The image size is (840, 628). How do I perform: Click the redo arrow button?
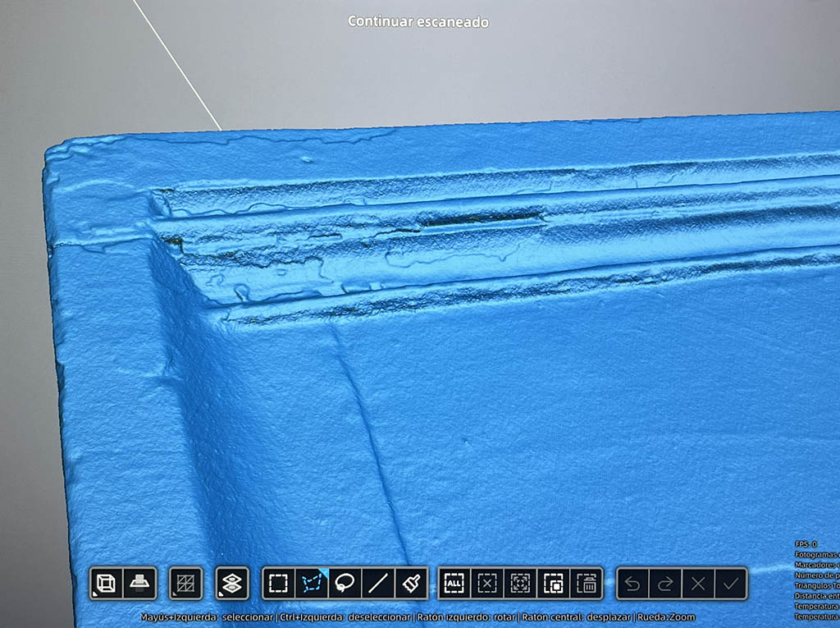click(666, 583)
